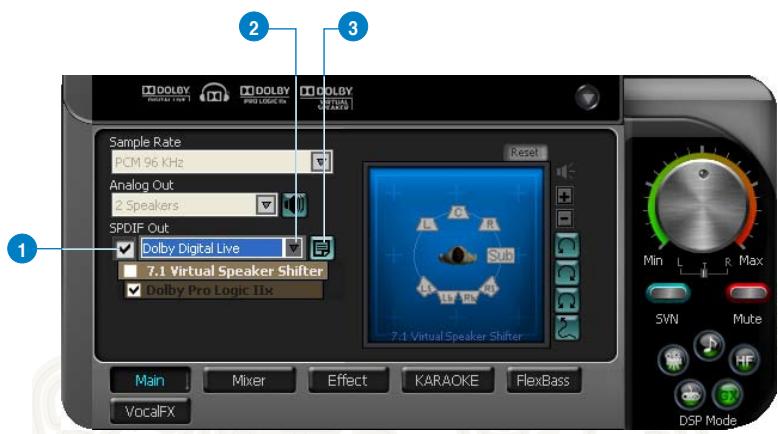
Task: Click the Dolby Digital Live logo
Action: pos(166,93)
